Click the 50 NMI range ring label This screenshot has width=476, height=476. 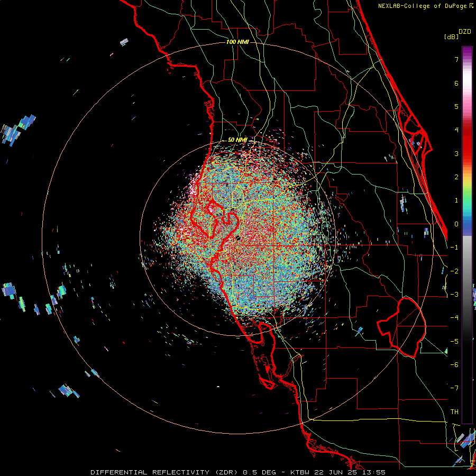tap(237, 140)
